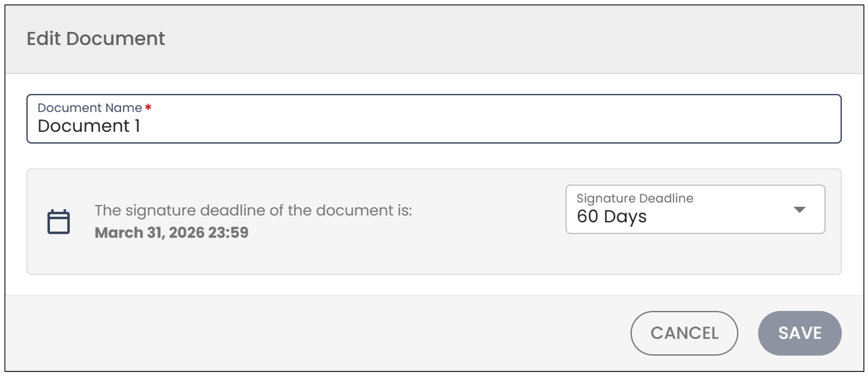This screenshot has width=868, height=376.
Task: Click the Edit Document dialog title
Action: tap(96, 39)
